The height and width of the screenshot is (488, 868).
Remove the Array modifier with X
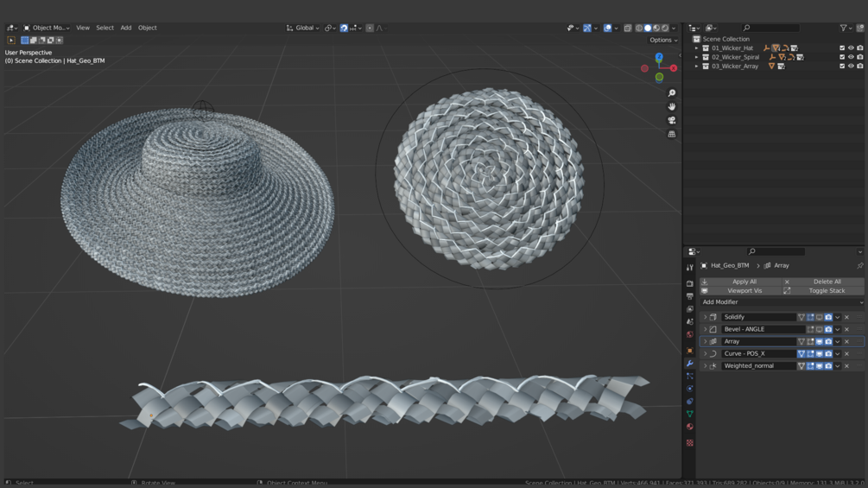pos(846,341)
